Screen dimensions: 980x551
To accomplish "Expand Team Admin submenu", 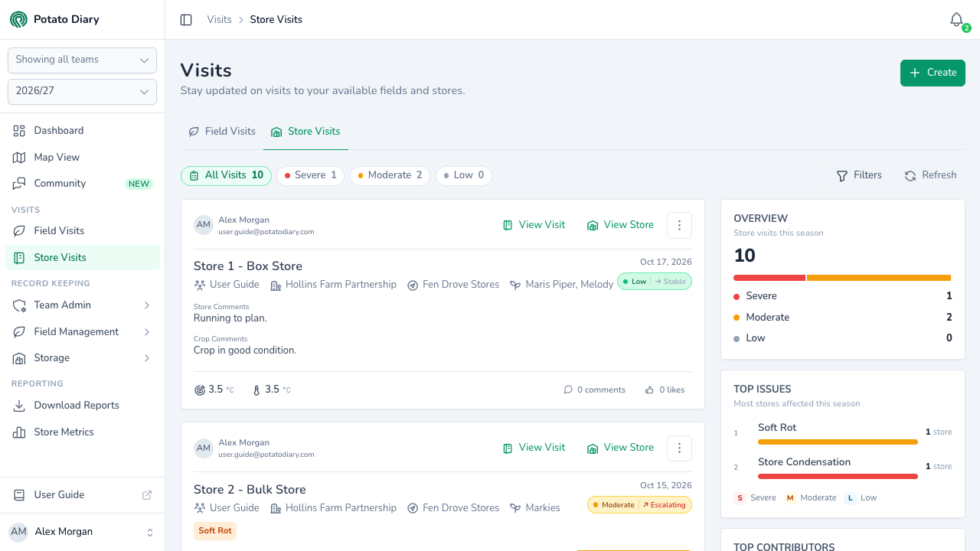I will pos(83,305).
